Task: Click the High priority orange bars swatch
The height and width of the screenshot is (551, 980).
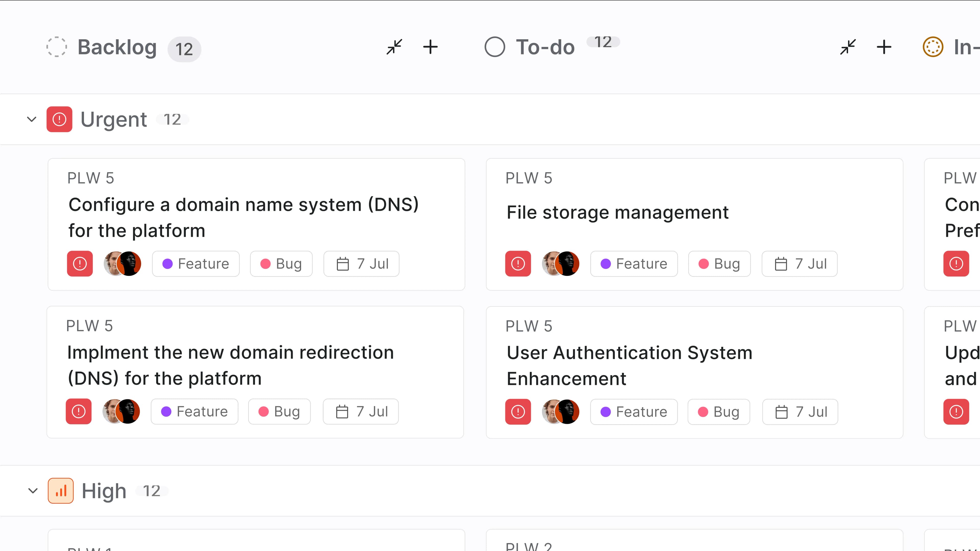Action: click(60, 491)
